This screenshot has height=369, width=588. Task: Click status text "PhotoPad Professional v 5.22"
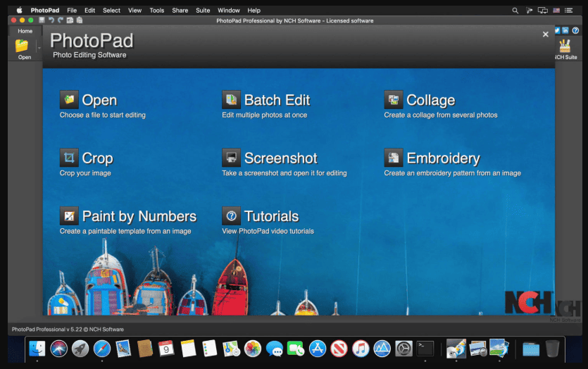pyautogui.click(x=47, y=330)
